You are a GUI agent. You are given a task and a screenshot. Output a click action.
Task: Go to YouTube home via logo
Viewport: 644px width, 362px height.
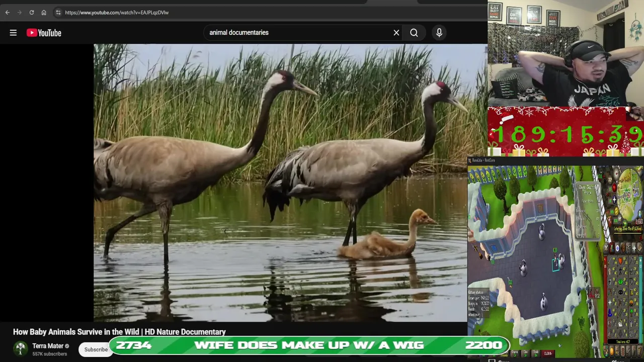[44, 33]
